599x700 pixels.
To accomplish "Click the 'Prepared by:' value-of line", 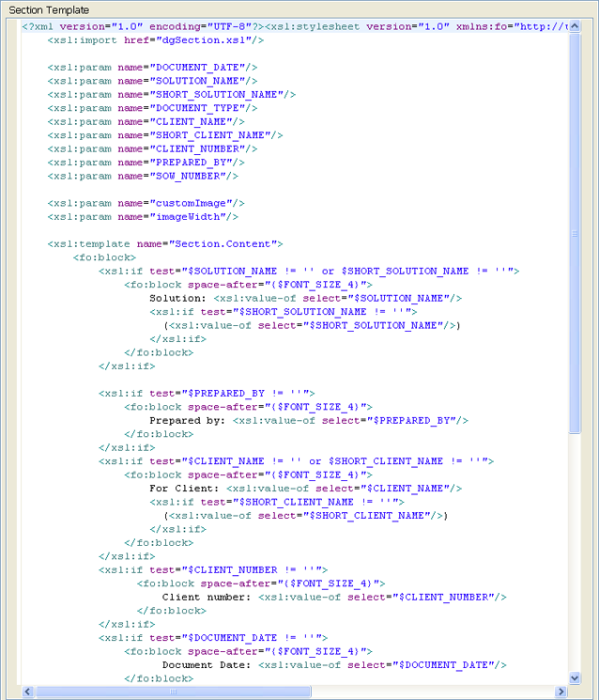I will tap(309, 421).
